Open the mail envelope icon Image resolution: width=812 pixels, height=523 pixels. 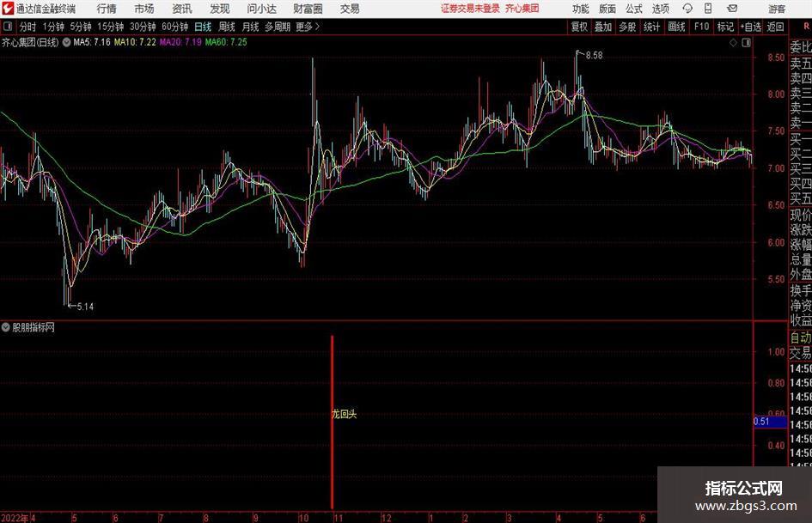732,9
